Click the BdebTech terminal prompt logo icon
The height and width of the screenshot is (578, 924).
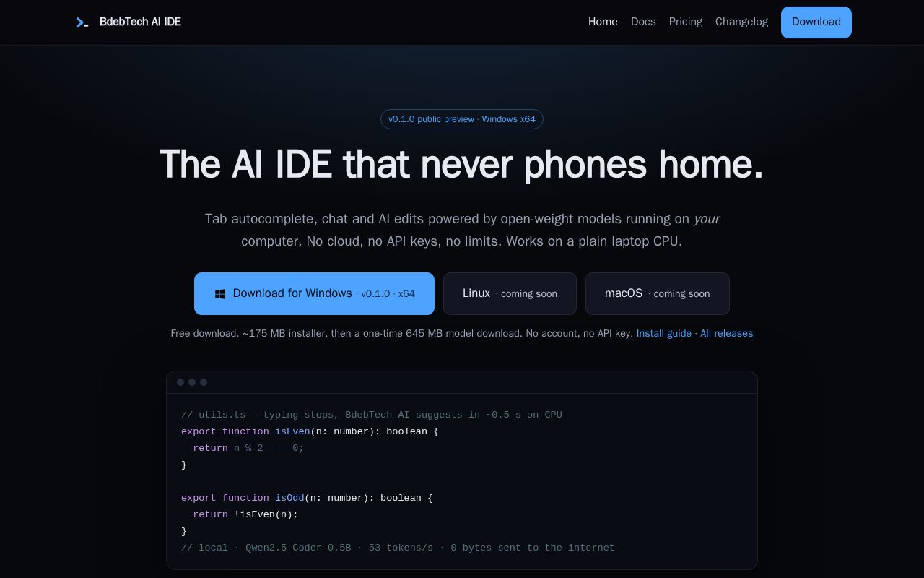tap(82, 22)
